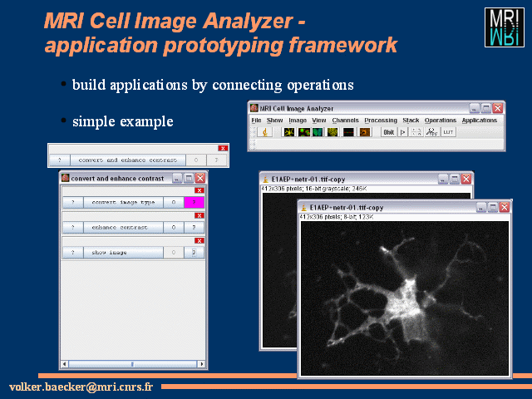This screenshot has height=399, width=532.
Task: Click the rightmost focused button in the 'show image' row
Action: [194, 253]
